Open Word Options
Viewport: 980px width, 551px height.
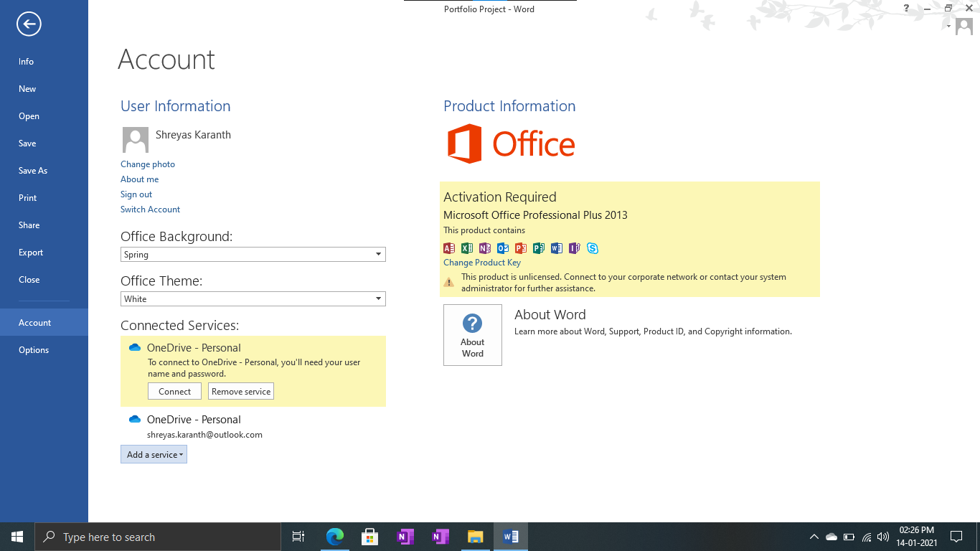[x=44, y=350]
